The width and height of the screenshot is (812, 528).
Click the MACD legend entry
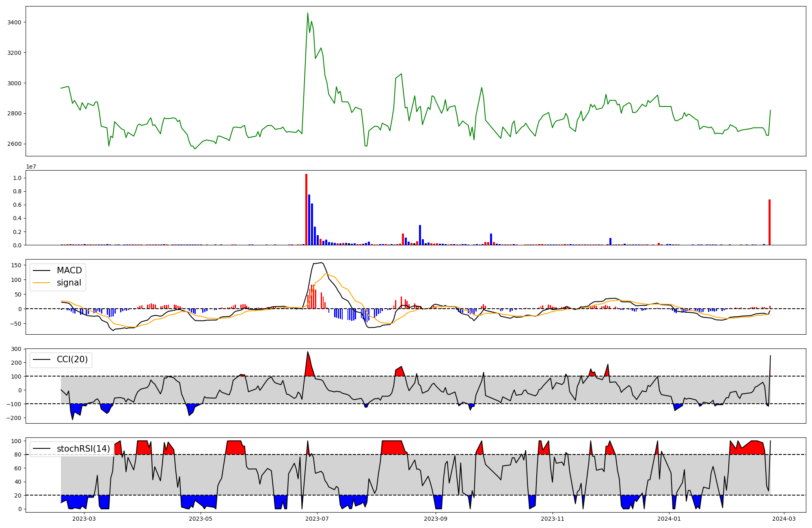69,270
